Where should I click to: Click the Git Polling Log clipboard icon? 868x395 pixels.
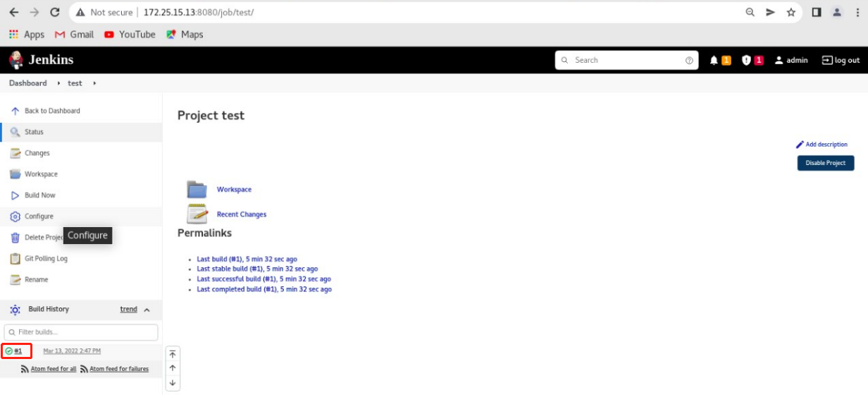coord(15,259)
